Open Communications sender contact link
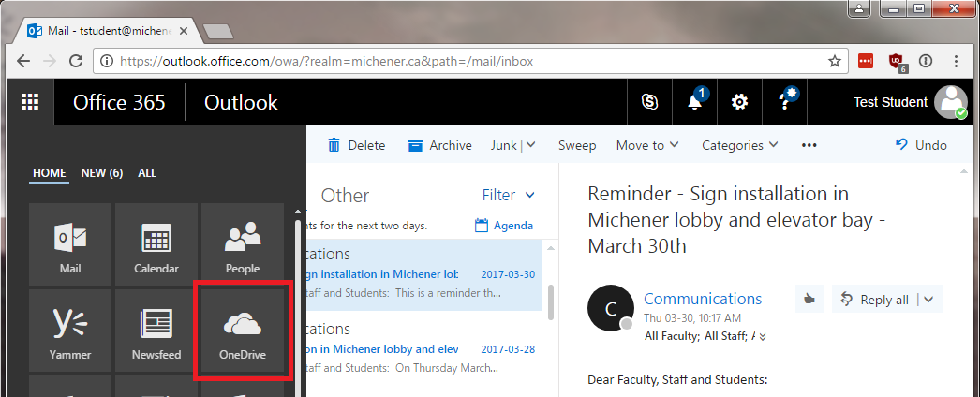Screen dimensions: 980x397 (x=703, y=299)
